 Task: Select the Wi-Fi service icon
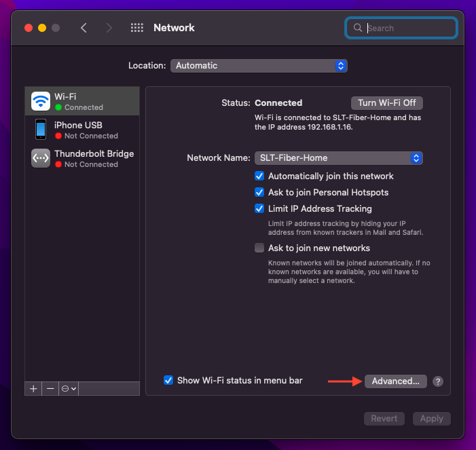pyautogui.click(x=40, y=101)
